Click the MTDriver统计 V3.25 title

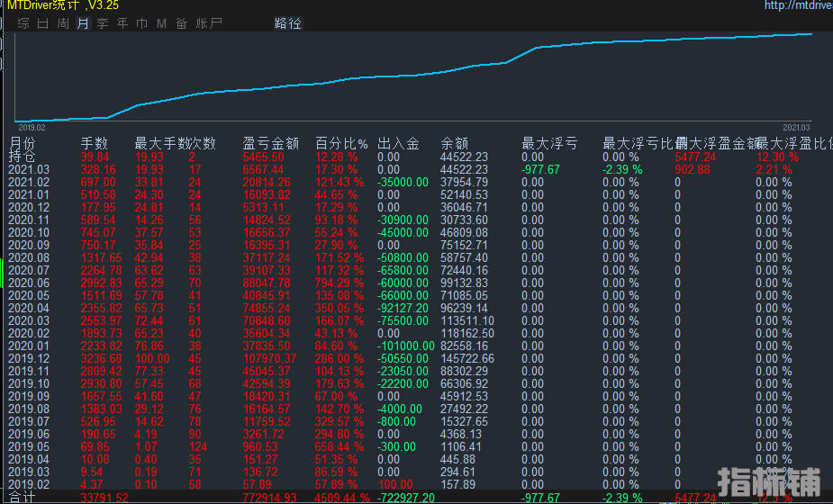[x=63, y=5]
